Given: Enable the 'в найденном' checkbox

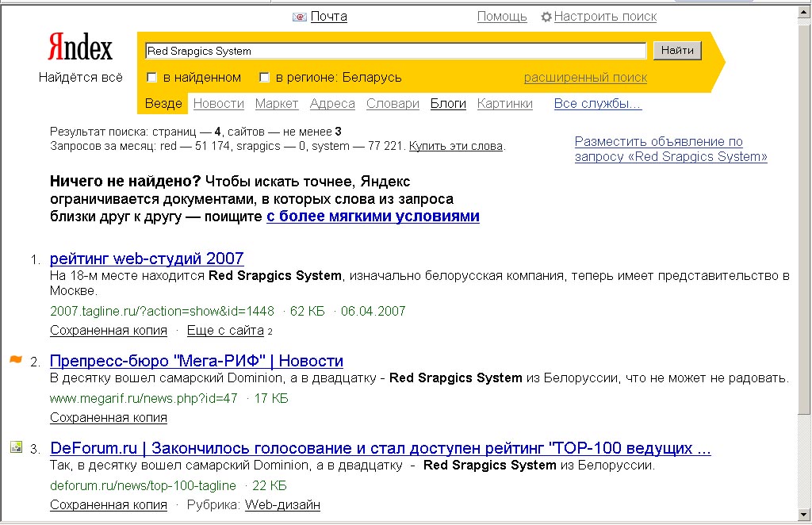Looking at the screenshot, I should 151,78.
